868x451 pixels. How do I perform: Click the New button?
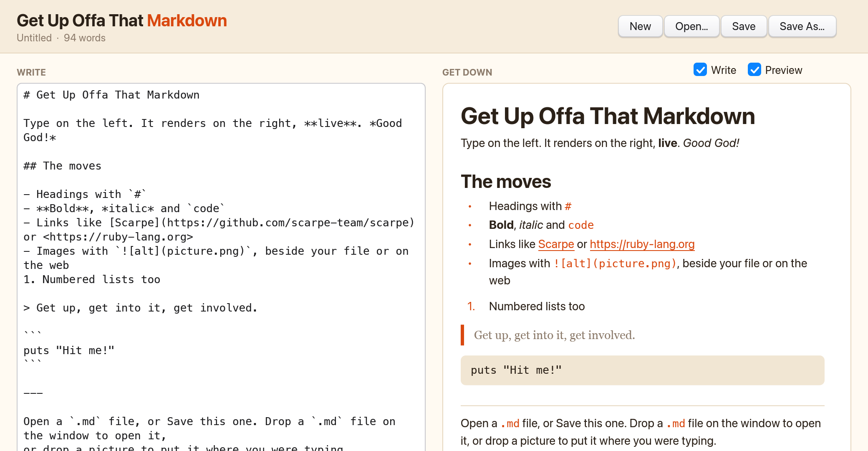pos(640,26)
